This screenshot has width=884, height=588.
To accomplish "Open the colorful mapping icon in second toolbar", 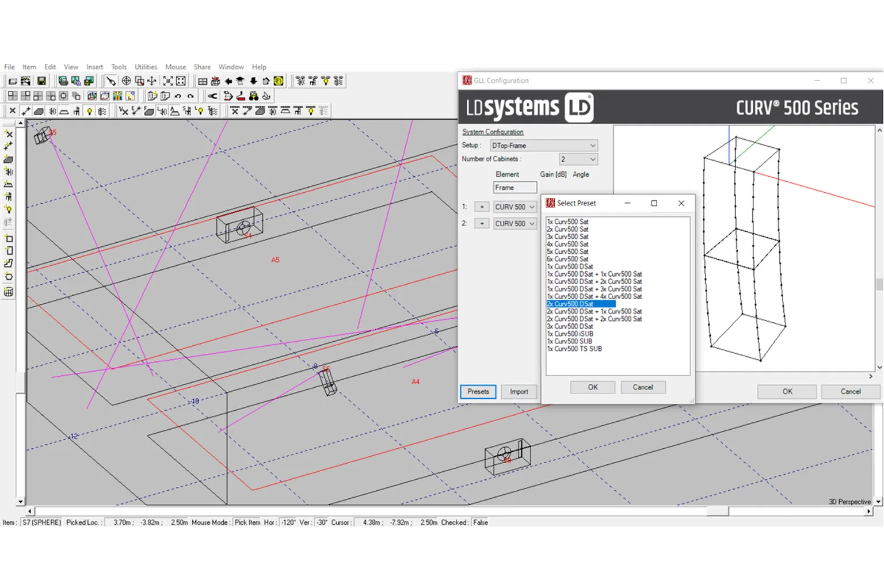I will coord(117,96).
